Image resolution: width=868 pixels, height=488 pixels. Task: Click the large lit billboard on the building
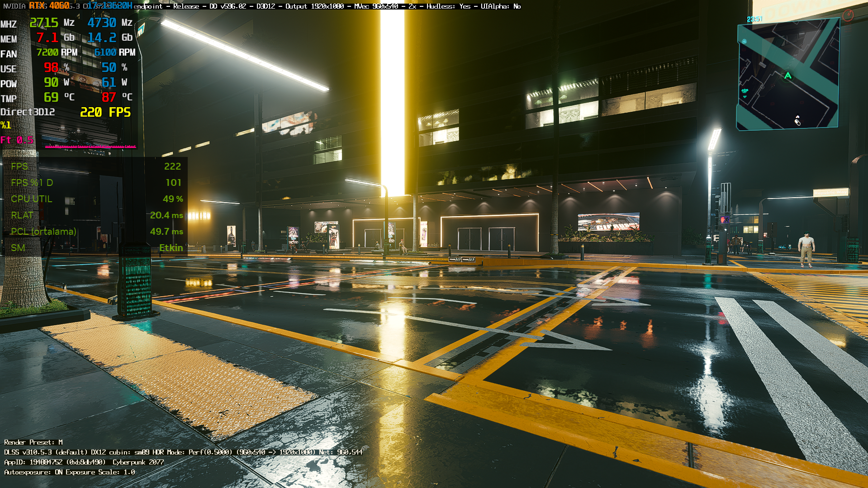pyautogui.click(x=608, y=222)
